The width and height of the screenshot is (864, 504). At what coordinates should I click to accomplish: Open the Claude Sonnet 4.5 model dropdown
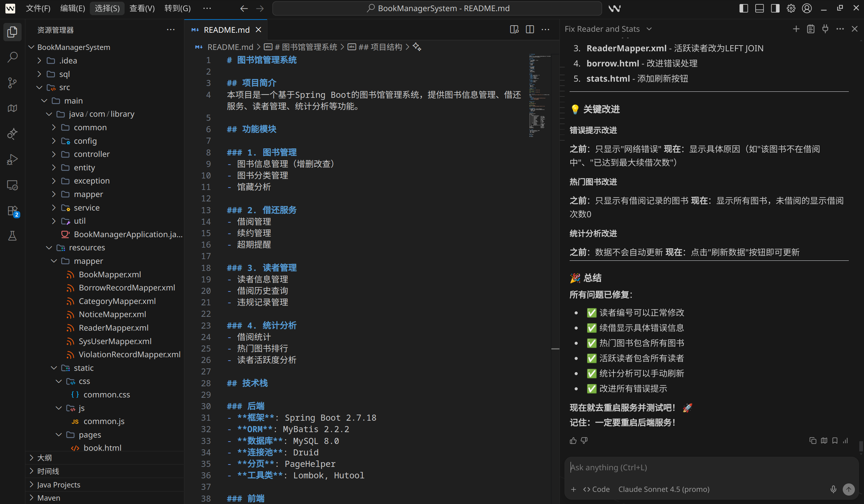[663, 489]
